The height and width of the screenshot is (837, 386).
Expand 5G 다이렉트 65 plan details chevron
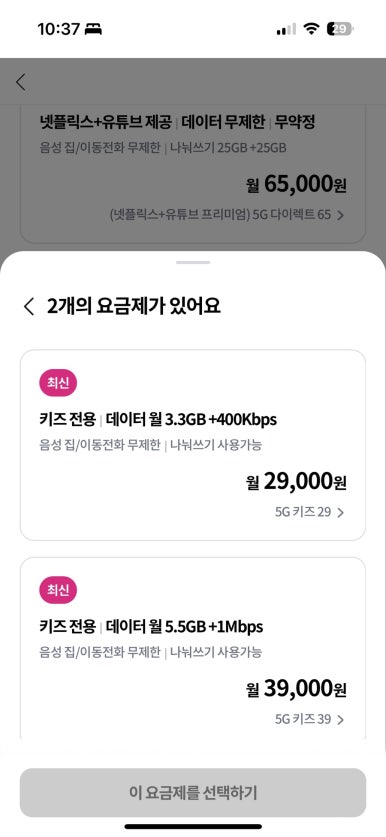[341, 216]
